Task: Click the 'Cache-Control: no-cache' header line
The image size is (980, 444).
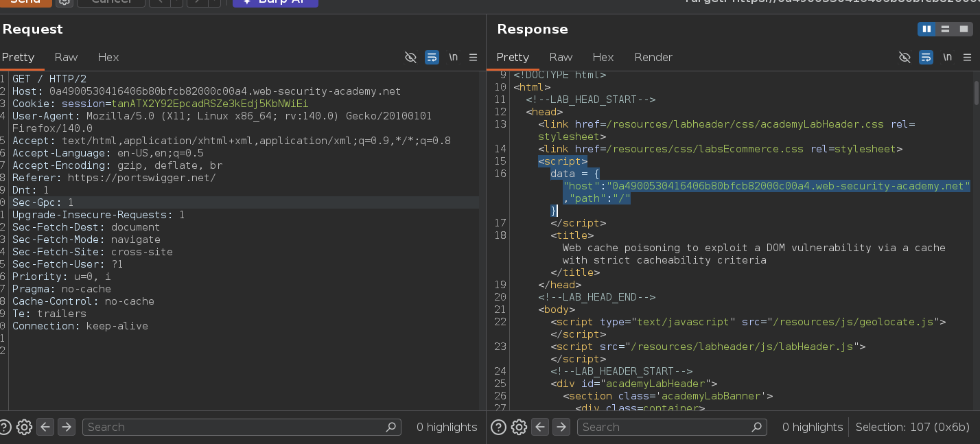Action: [83, 301]
